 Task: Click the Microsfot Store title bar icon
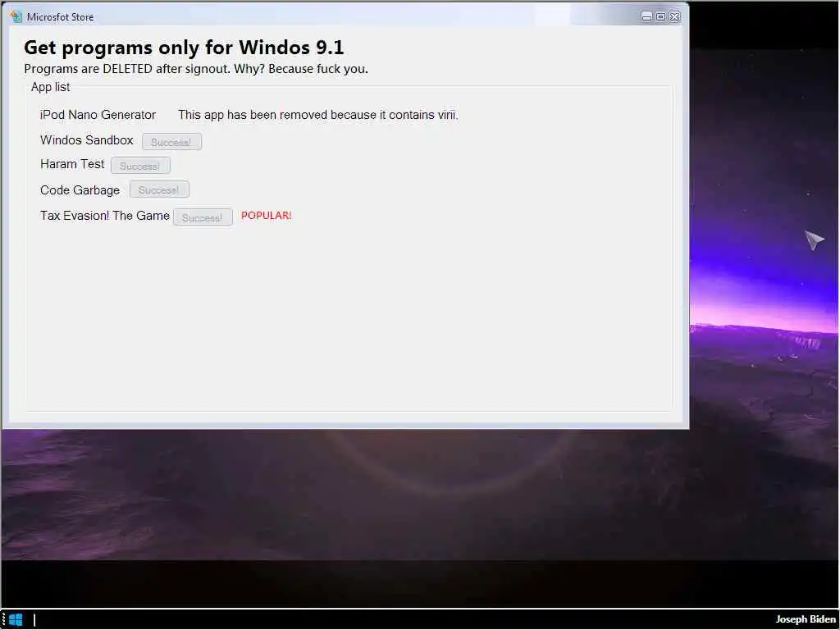pyautogui.click(x=16, y=16)
